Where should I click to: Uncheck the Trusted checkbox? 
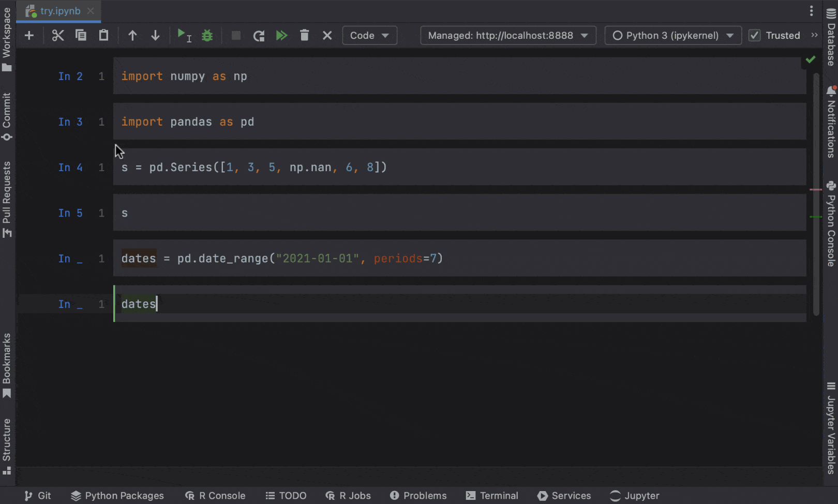tap(754, 35)
